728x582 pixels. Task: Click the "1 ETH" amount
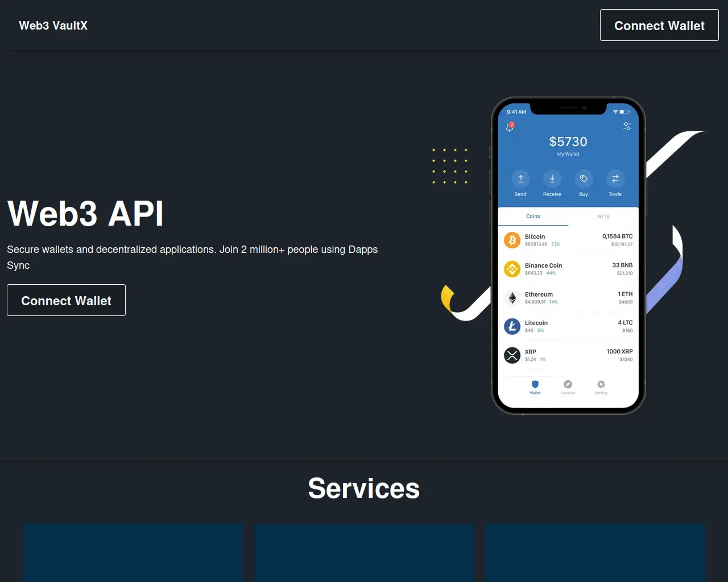[x=625, y=294]
